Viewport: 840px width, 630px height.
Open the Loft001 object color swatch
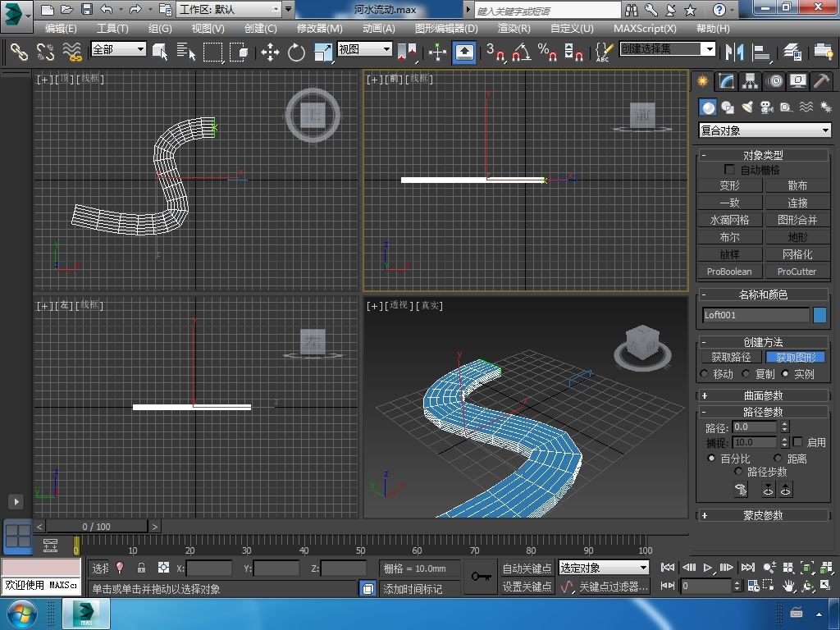click(819, 315)
